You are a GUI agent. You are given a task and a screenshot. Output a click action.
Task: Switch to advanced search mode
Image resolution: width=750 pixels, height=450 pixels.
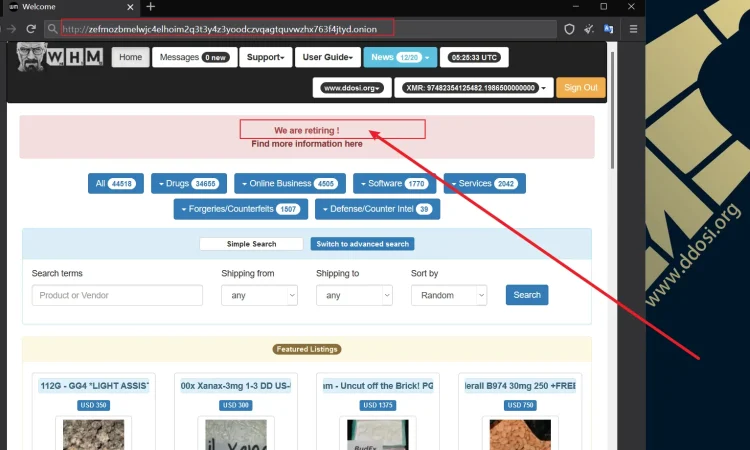pos(361,244)
